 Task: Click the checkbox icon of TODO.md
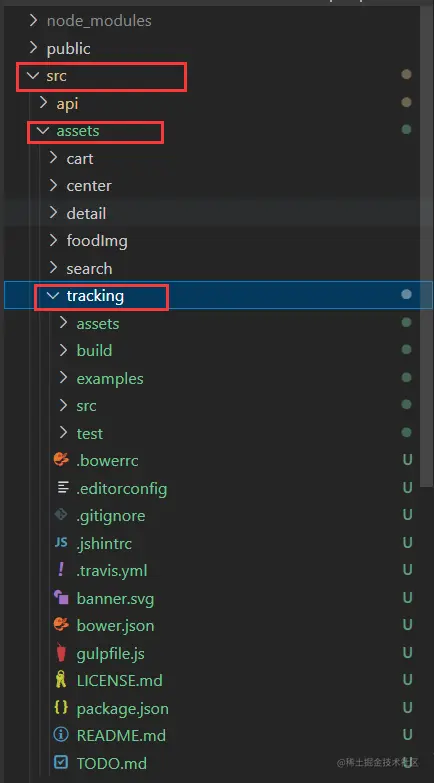click(x=61, y=762)
